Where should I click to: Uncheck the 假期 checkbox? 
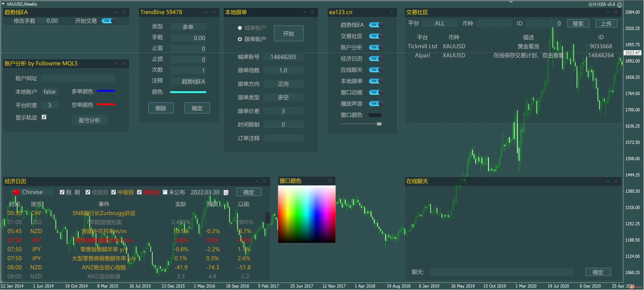tap(62, 192)
